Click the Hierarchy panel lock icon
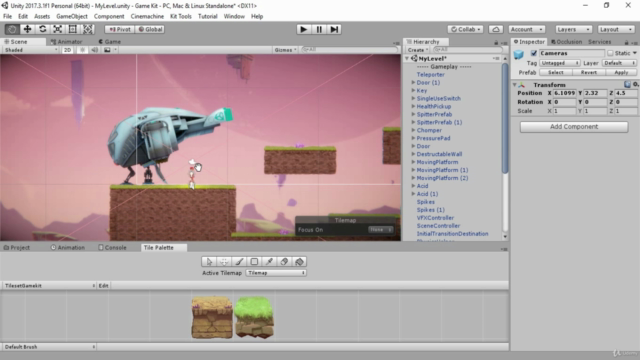The width and height of the screenshot is (640, 360). [496, 42]
